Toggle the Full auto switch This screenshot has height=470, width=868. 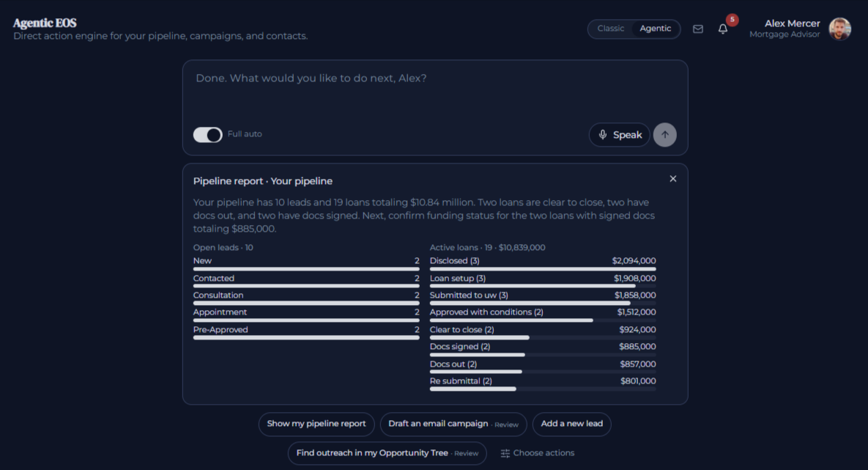coord(207,135)
